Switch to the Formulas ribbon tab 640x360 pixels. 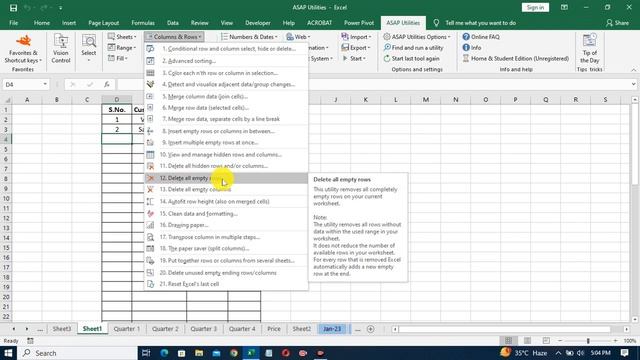click(x=143, y=23)
